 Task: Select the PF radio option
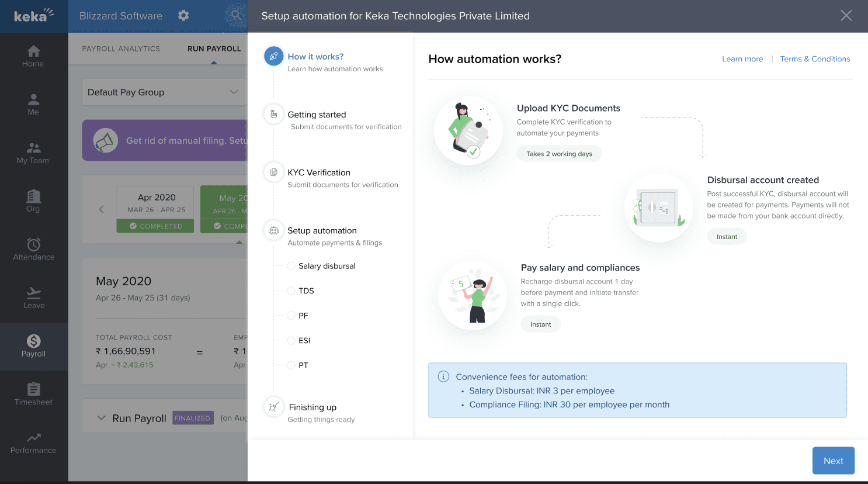(x=291, y=316)
